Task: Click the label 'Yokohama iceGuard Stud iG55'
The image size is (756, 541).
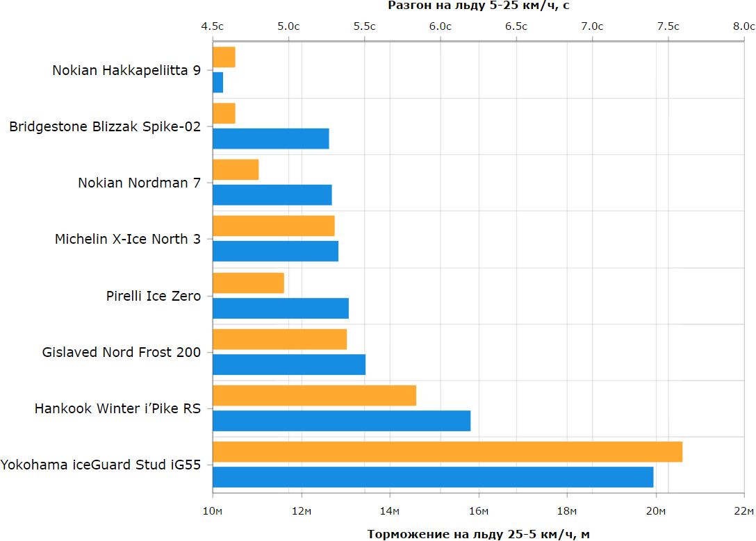Action: (101, 465)
